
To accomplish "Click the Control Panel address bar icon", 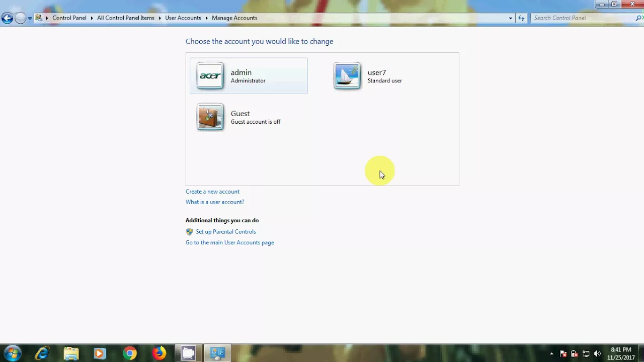I will pyautogui.click(x=39, y=18).
